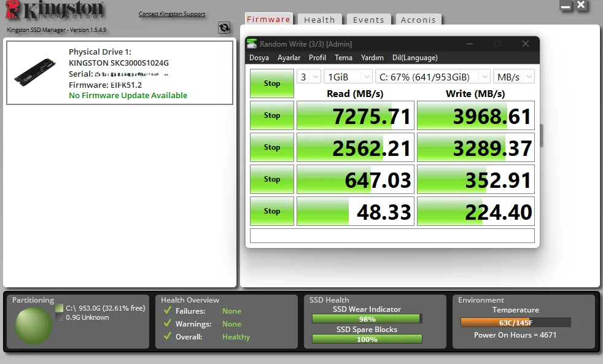Click the Contact Kingston Support link
The height and width of the screenshot is (364, 603).
[x=172, y=14]
